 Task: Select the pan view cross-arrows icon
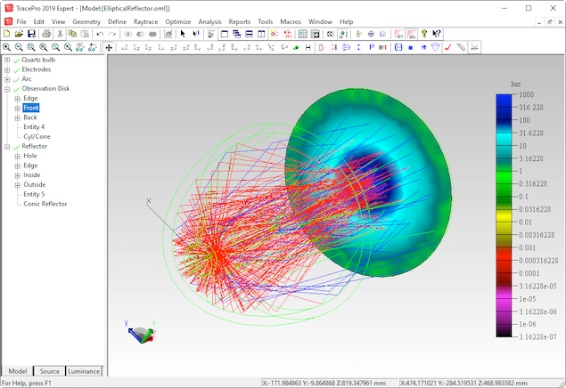(109, 47)
